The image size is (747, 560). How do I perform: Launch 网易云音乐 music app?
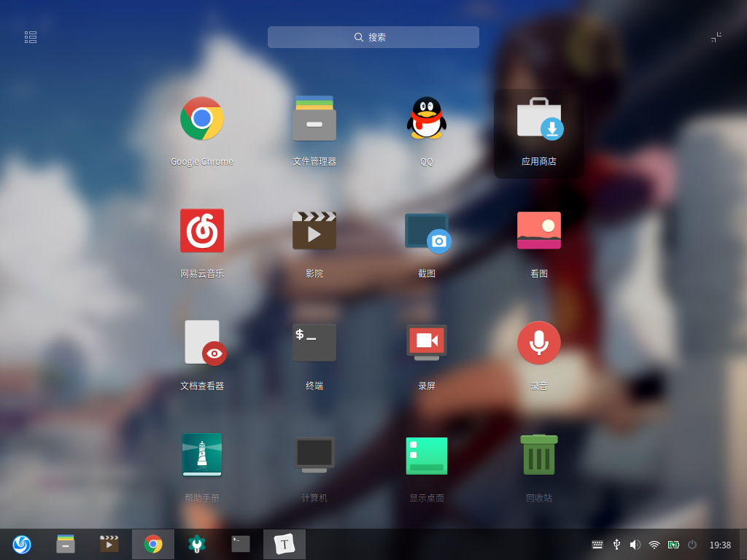202,231
